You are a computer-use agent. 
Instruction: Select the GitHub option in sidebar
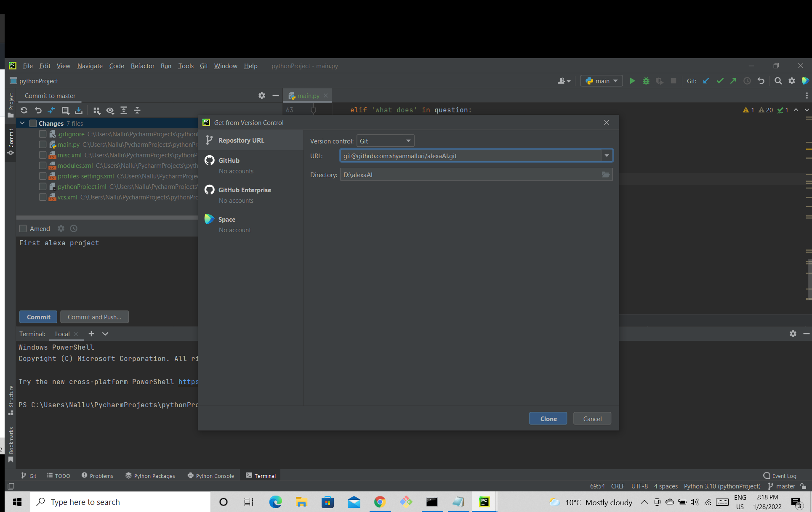(229, 160)
